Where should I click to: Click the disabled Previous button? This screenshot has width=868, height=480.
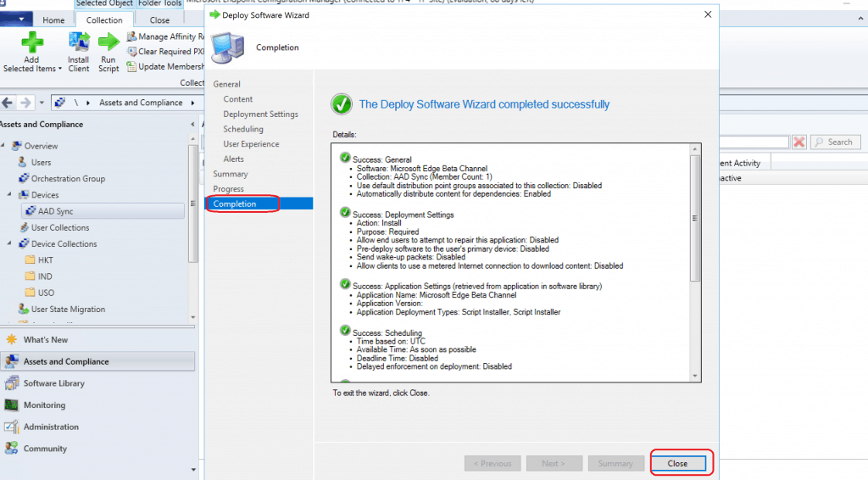[x=492, y=463]
